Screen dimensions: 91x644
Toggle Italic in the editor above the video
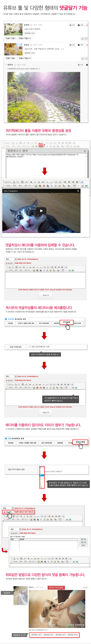tap(35, 182)
